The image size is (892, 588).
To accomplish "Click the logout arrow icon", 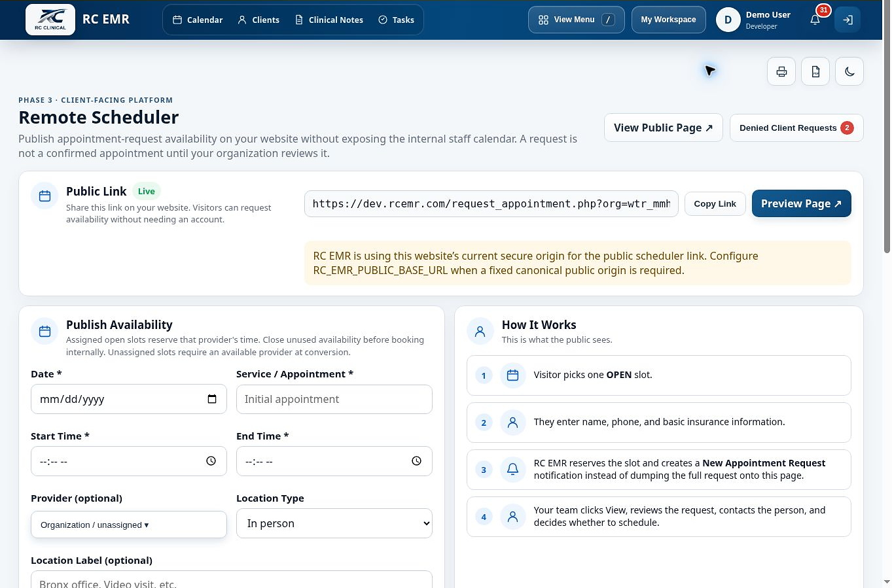I will tap(847, 20).
